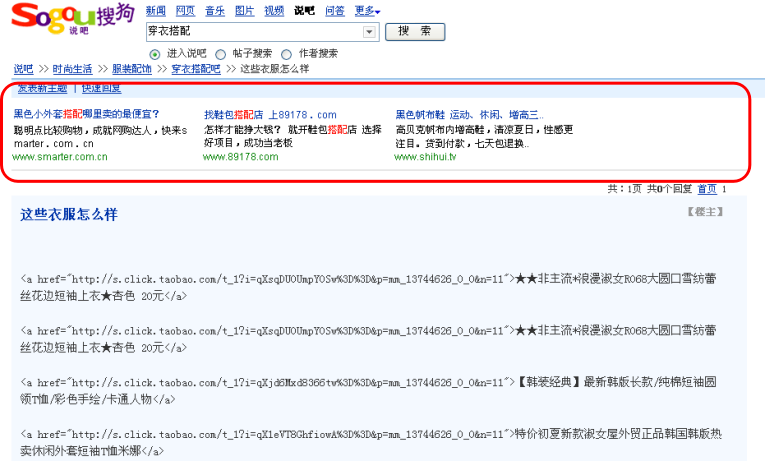Switch to the 网页 tab

click(x=185, y=11)
